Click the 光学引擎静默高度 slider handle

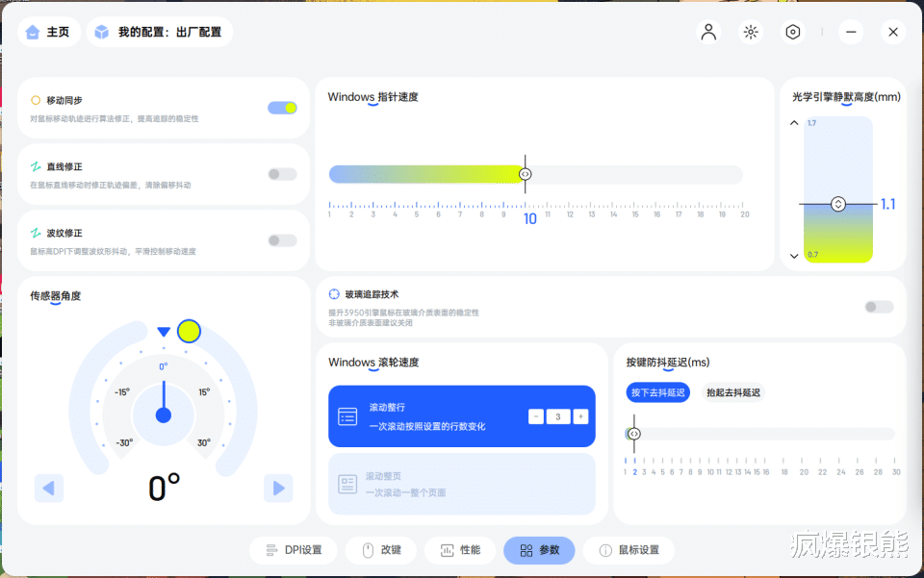tap(838, 204)
